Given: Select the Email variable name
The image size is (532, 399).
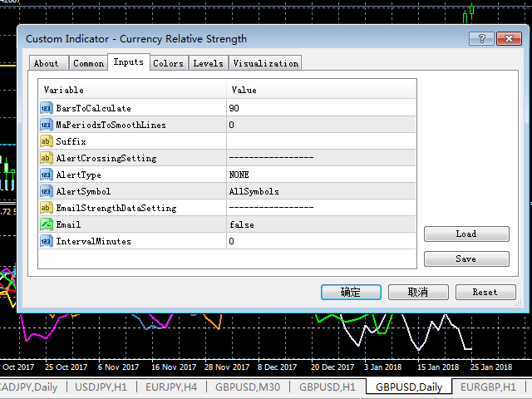Looking at the screenshot, I should pyautogui.click(x=68, y=224).
